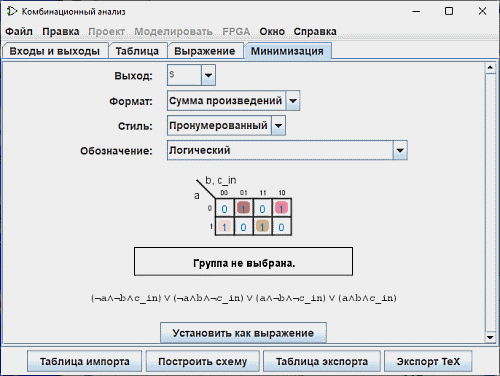Select the Минимизация tab
Screen dimensions: 500x376
[287, 51]
